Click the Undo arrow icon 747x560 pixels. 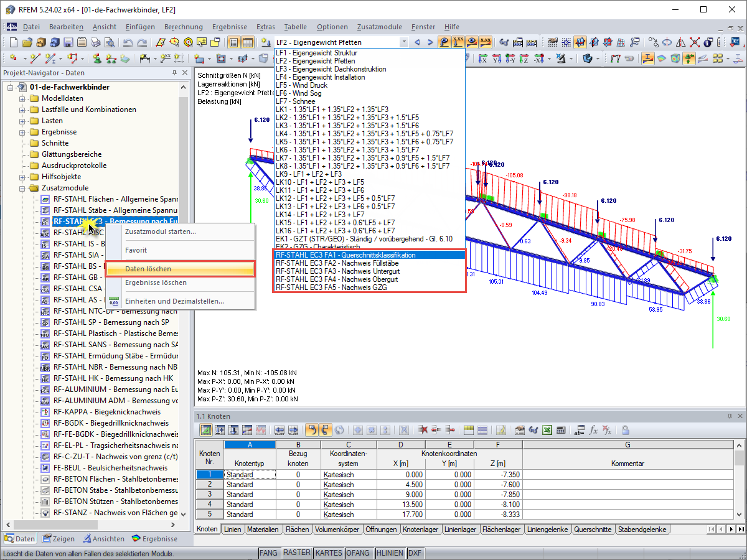(128, 43)
